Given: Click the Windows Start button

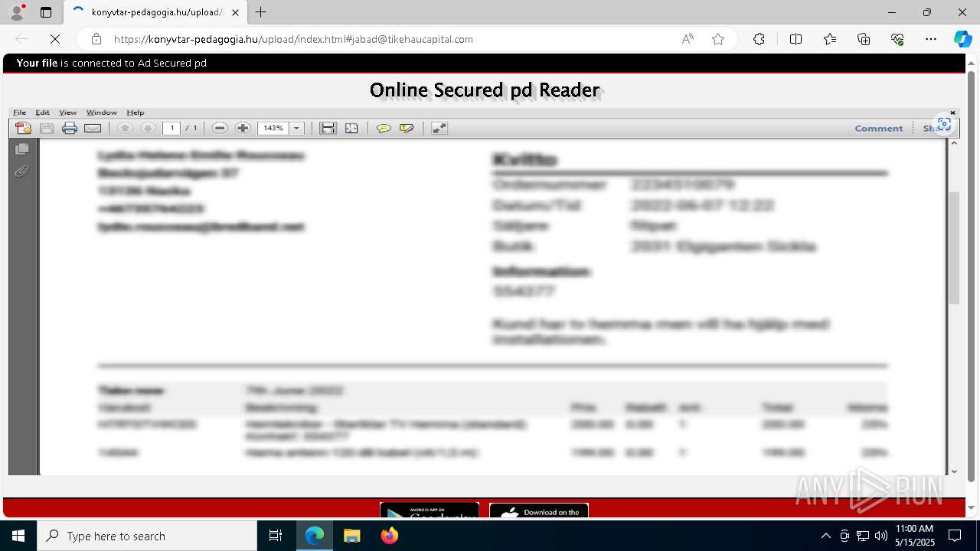Looking at the screenshot, I should pos(18,536).
